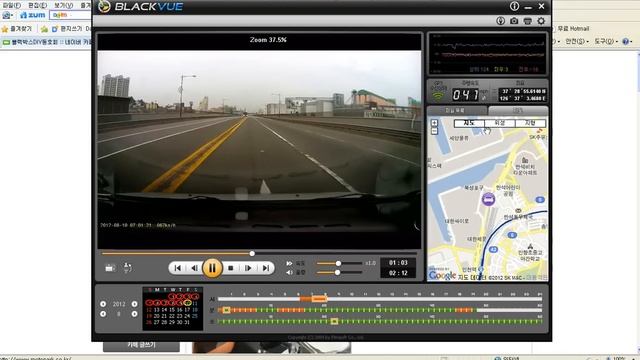This screenshot has height=360, width=640.
Task: Switch map to 위성 satellite view
Action: coord(500,123)
